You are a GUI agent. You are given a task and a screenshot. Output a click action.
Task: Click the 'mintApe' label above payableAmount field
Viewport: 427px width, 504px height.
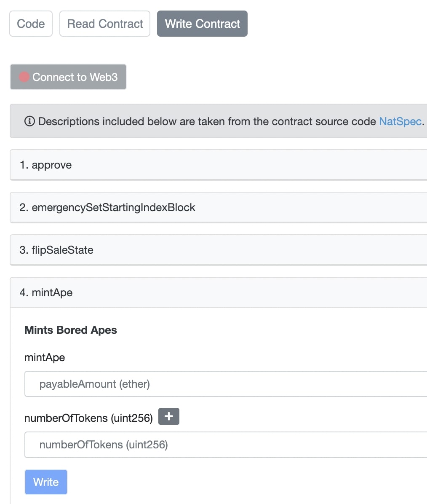pyautogui.click(x=45, y=357)
